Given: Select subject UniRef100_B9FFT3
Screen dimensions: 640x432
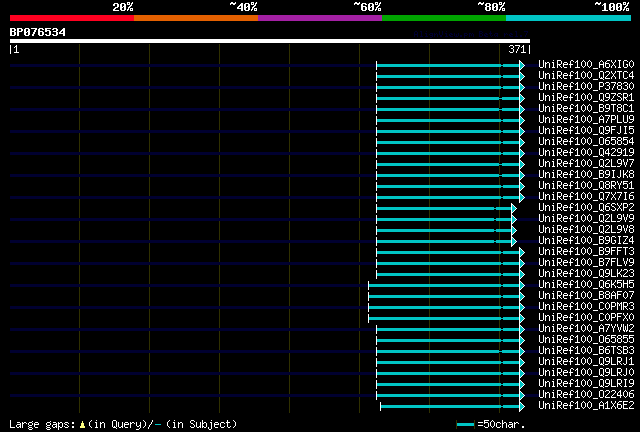Looking at the screenshot, I should (586, 252).
